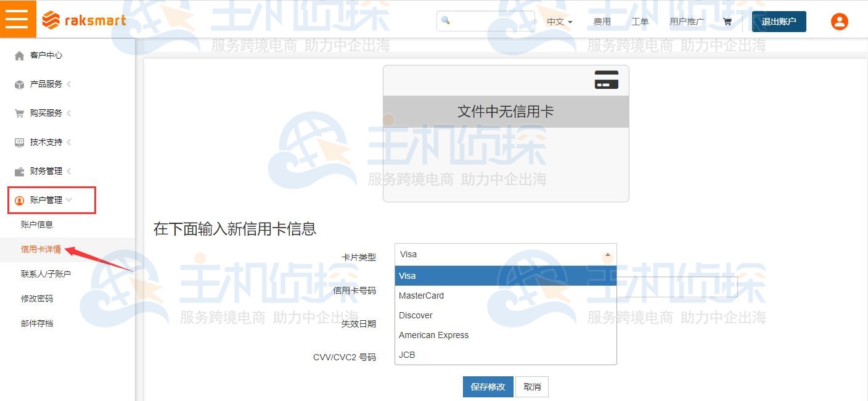
Task: Expand the 购买服务 submenu chevron
Action: tap(68, 113)
